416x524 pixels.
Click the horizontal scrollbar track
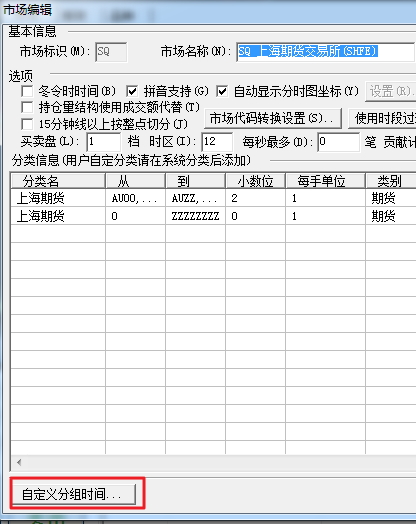221,463
